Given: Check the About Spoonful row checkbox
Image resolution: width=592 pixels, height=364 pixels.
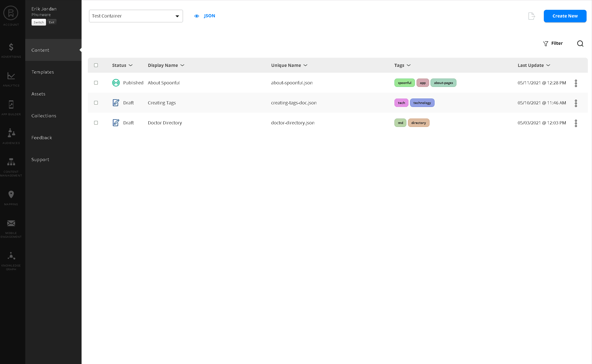Looking at the screenshot, I should (96, 83).
